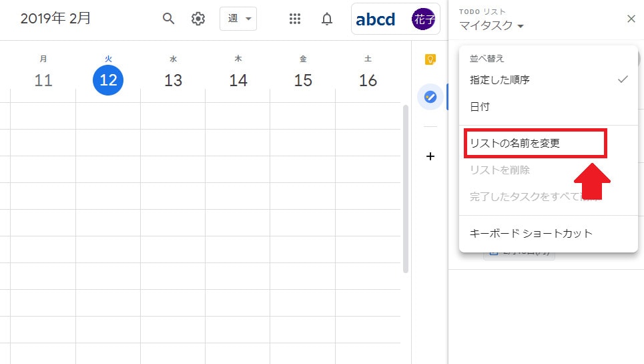The height and width of the screenshot is (364, 644).
Task: Open キーボード ショートカット menu item
Action: click(531, 233)
